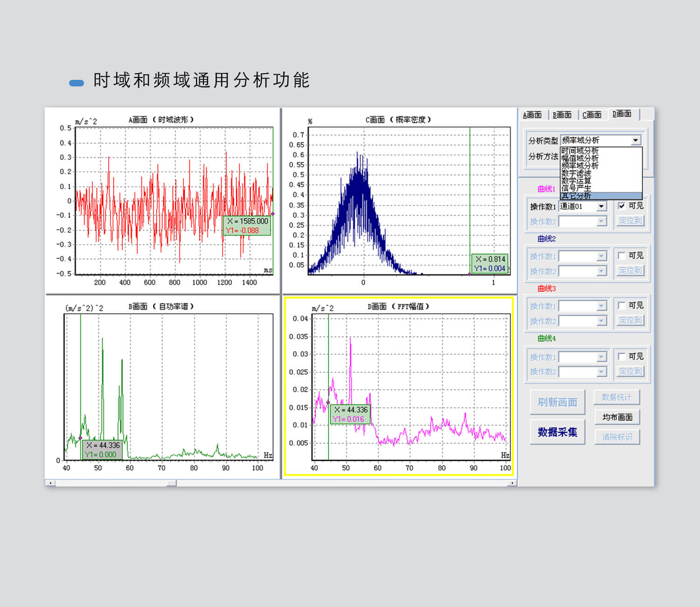Select the highlighted 其它分析 option

[576, 196]
